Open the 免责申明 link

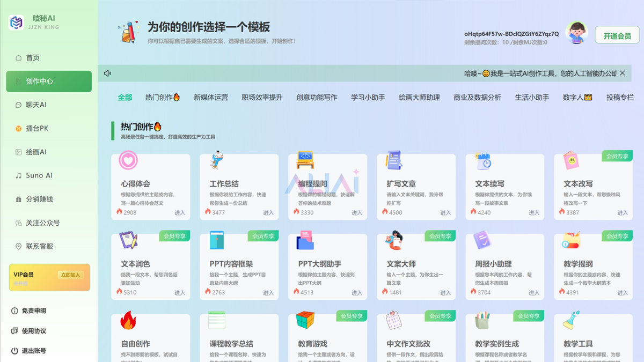(x=33, y=311)
